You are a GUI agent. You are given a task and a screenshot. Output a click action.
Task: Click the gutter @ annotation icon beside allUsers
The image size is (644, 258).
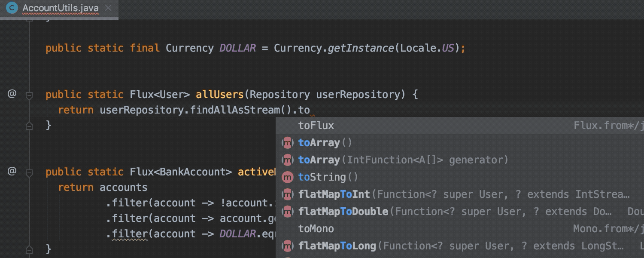(12, 94)
